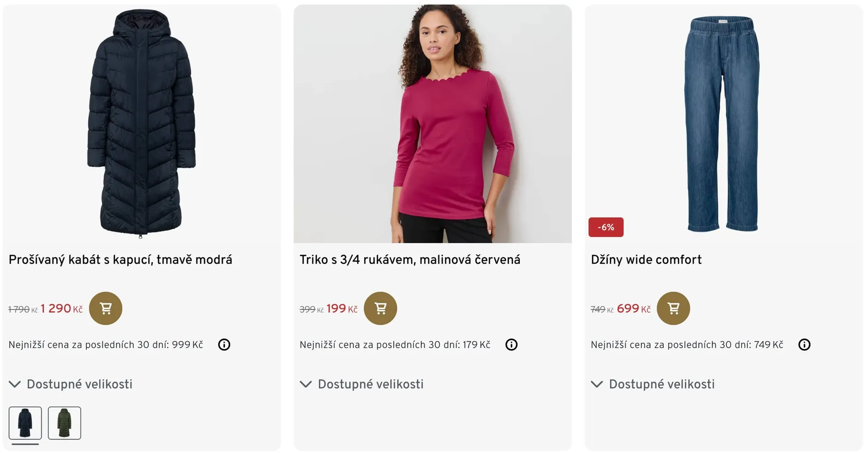Expand Dostupné velikosti for the quilted coat
The image size is (868, 453).
71,384
